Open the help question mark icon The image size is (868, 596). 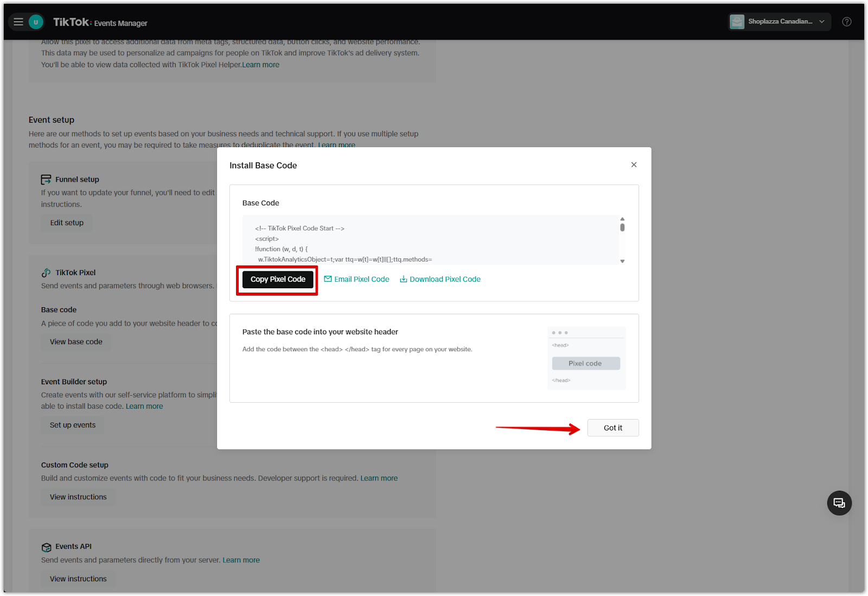coord(846,22)
